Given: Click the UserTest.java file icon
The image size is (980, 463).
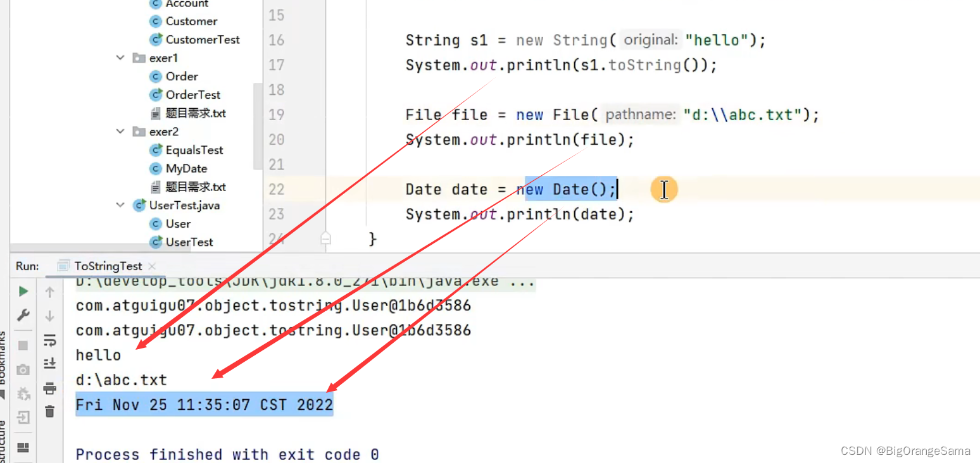Looking at the screenshot, I should pos(139,206).
